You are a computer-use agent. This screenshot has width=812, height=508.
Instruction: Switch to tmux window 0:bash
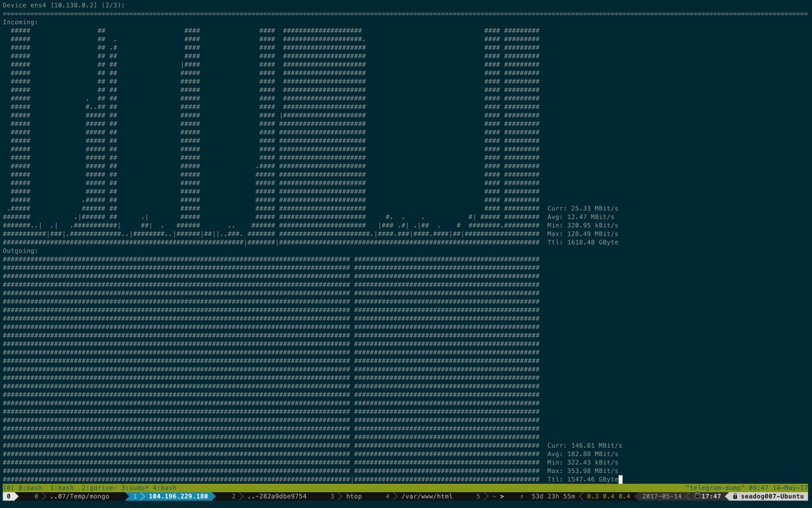pyautogui.click(x=29, y=488)
